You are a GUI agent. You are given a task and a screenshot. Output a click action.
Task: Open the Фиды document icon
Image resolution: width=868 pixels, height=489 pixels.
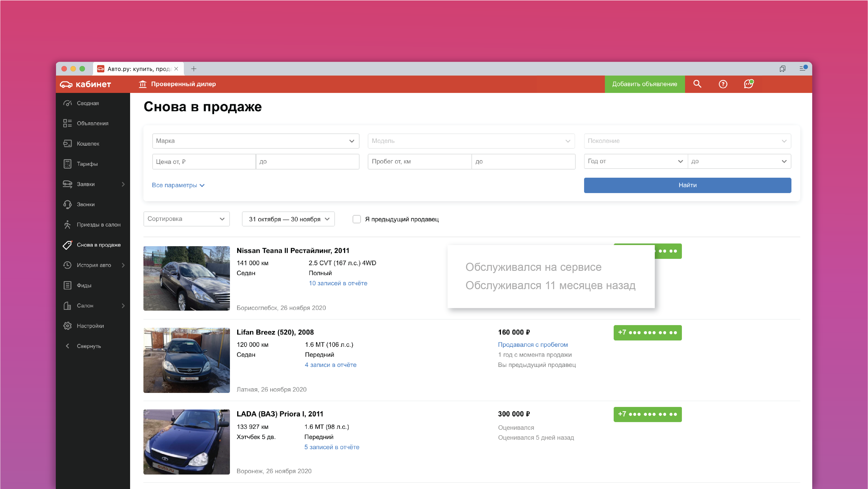[x=67, y=285]
